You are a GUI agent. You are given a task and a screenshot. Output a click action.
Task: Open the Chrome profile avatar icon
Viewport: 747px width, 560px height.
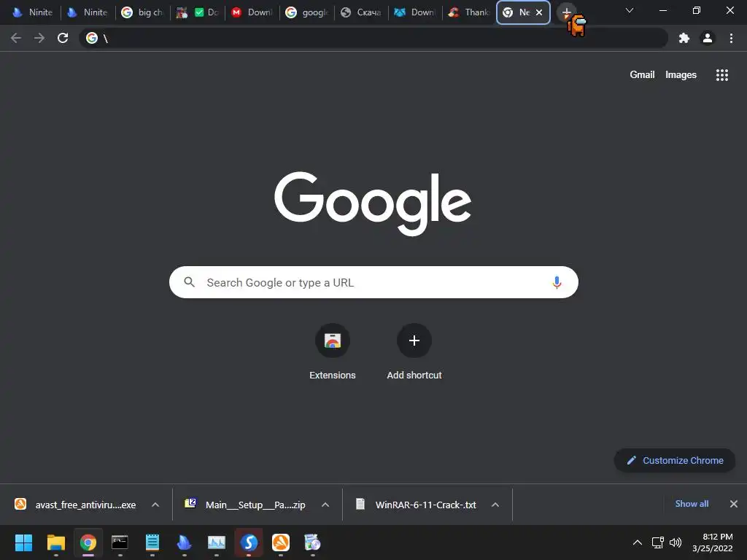pos(708,38)
